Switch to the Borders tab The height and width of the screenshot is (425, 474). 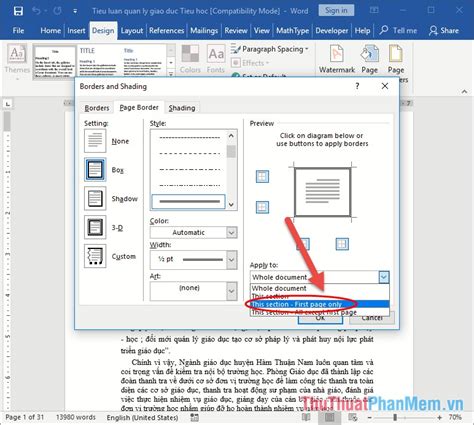pyautogui.click(x=97, y=108)
